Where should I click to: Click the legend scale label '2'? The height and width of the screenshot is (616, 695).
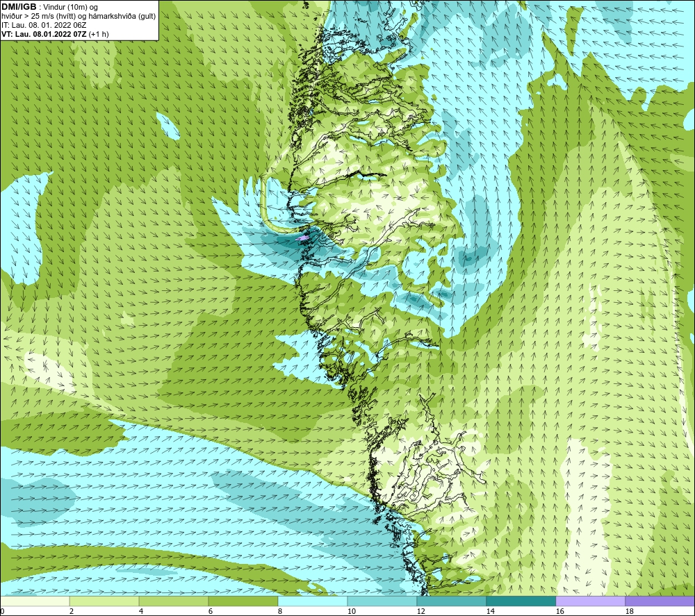(72, 611)
